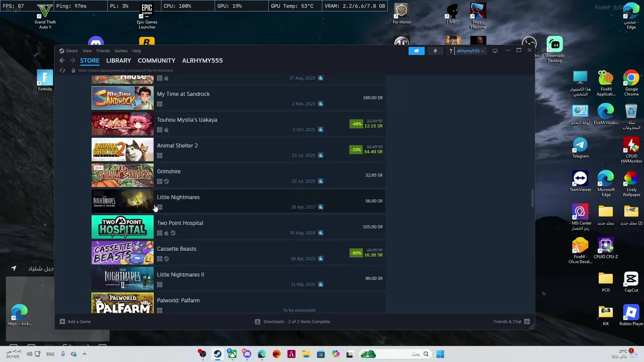This screenshot has width=644, height=362.
Task: Open the Little Nightmares II result
Action: 238,279
